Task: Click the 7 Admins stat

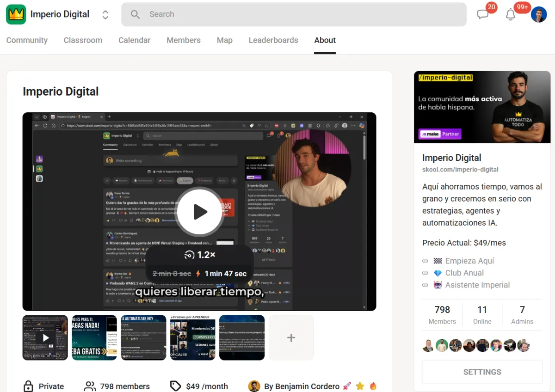Action: (522, 315)
